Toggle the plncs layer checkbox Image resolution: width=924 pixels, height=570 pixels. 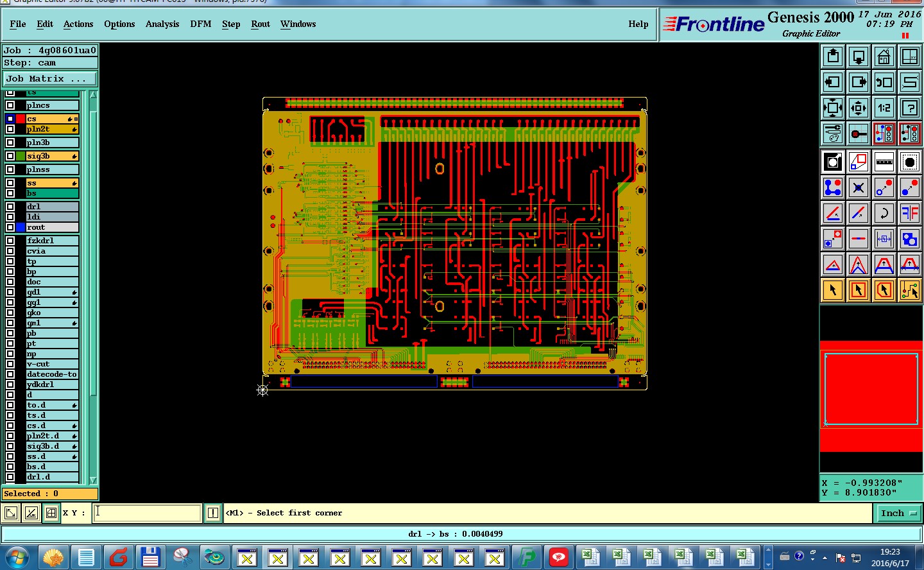coord(10,105)
